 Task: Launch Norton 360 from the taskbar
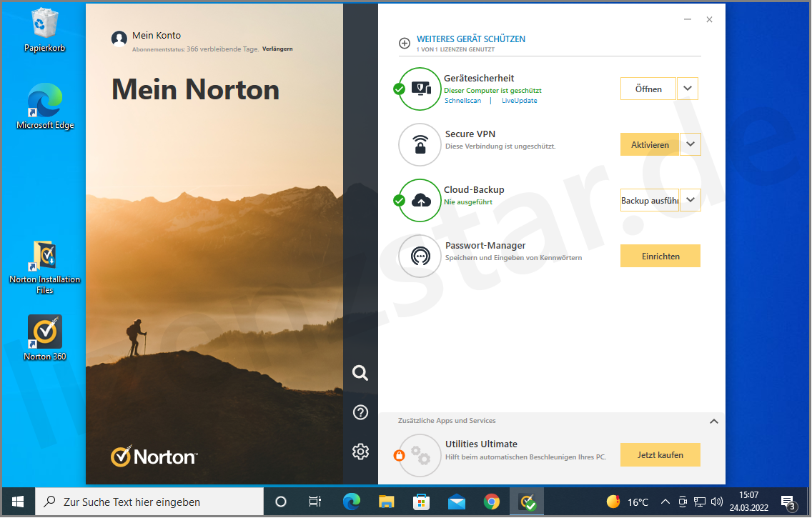coord(529,501)
